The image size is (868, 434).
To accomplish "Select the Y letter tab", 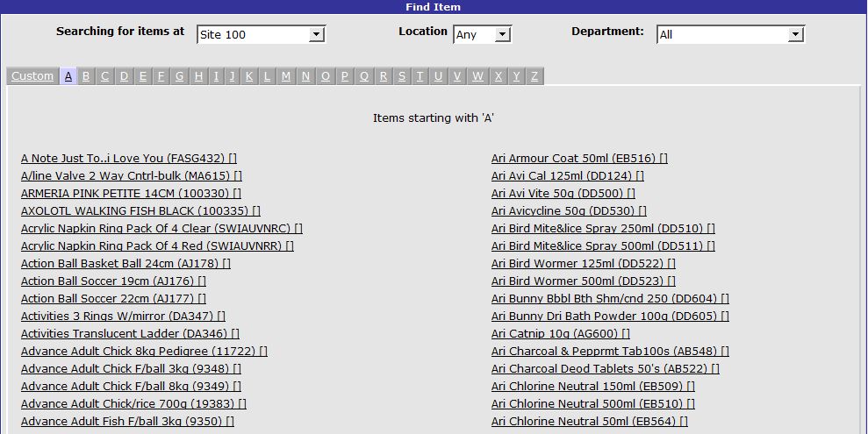I will (516, 76).
